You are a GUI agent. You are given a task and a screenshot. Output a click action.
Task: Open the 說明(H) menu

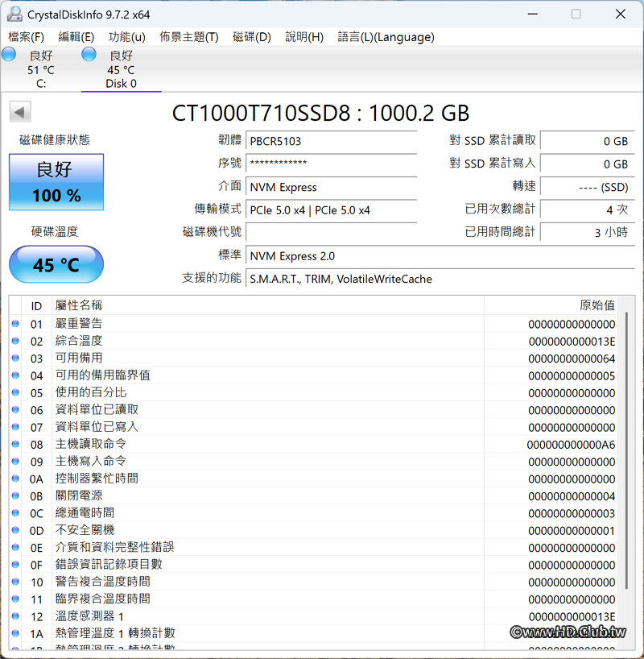click(x=304, y=37)
